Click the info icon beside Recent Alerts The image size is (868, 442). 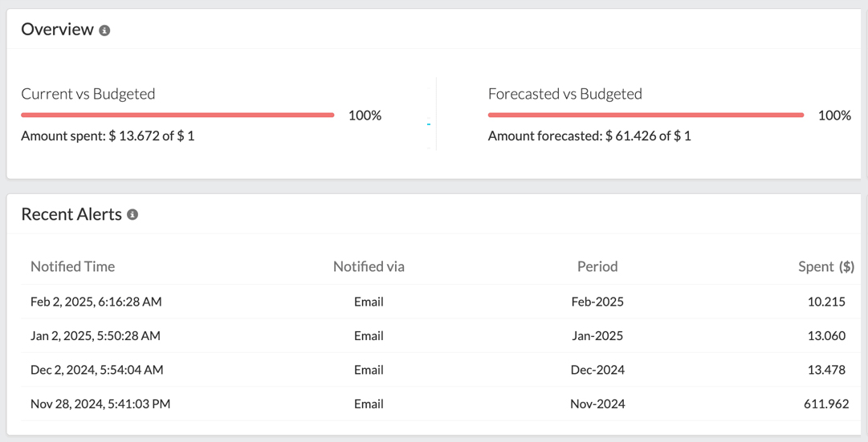point(132,215)
